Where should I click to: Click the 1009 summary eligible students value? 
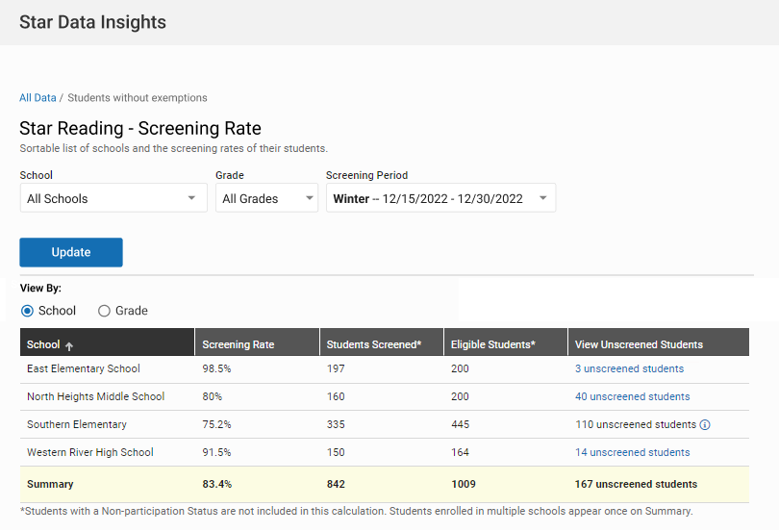[464, 484]
